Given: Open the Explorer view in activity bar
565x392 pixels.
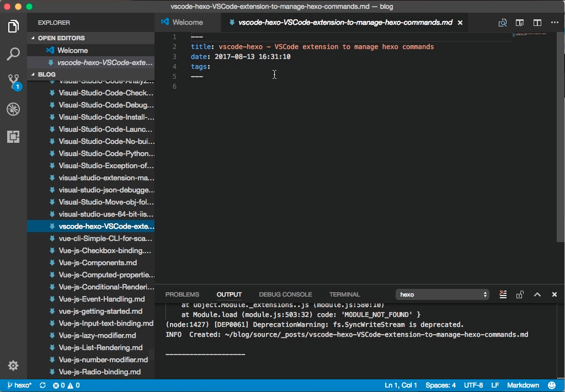Looking at the screenshot, I should [x=13, y=26].
